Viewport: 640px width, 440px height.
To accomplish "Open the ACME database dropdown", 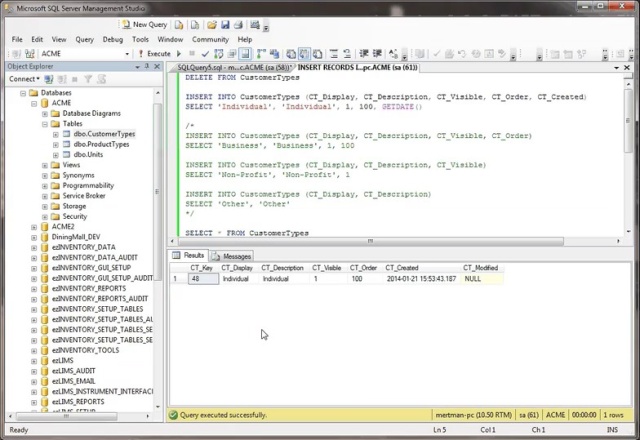I will click(127, 53).
